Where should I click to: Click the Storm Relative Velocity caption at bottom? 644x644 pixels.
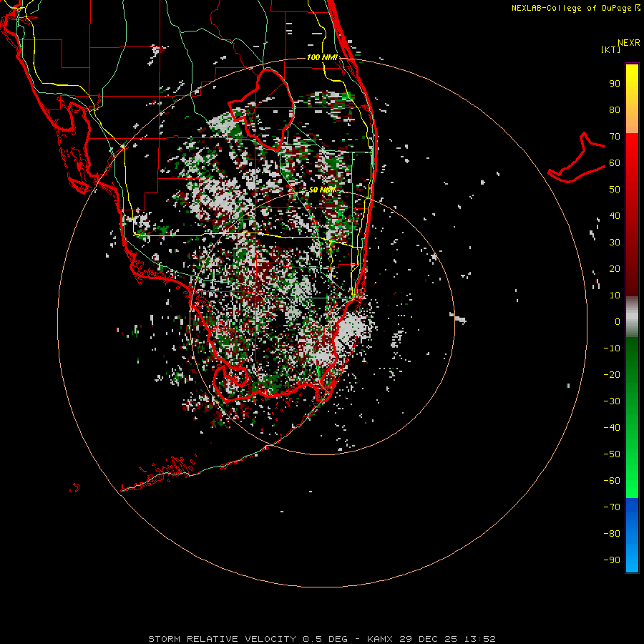(x=321, y=639)
